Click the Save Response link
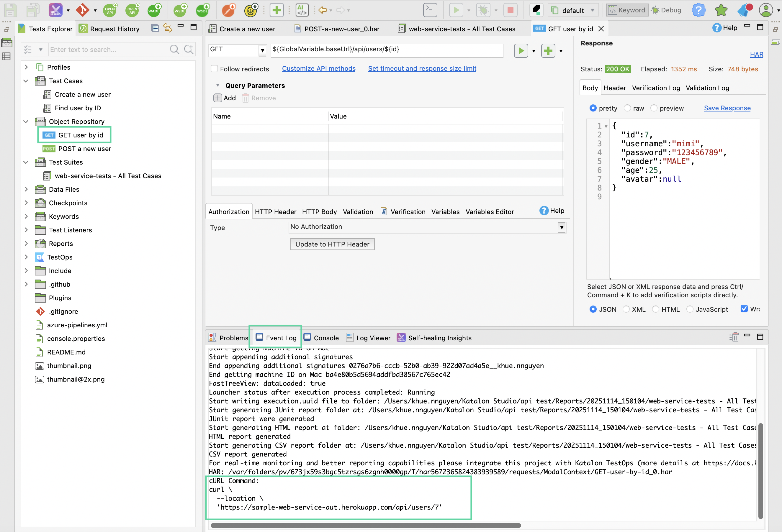 [727, 108]
